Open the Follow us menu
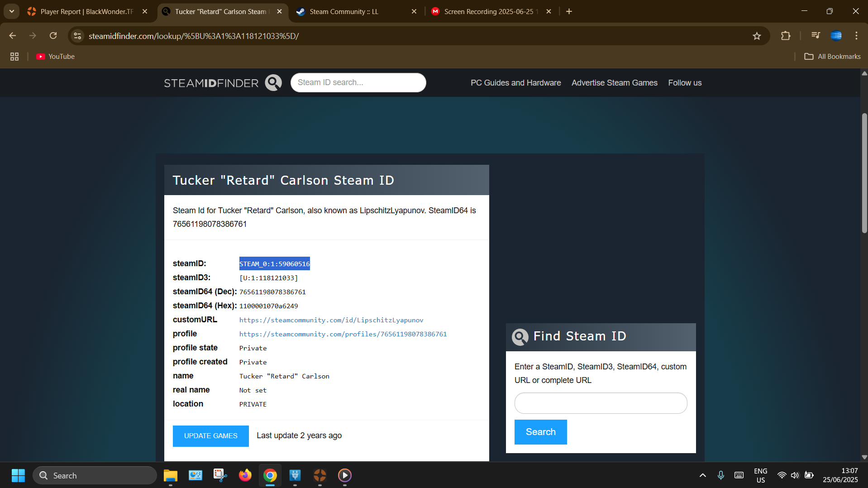The height and width of the screenshot is (488, 868). coord(685,83)
